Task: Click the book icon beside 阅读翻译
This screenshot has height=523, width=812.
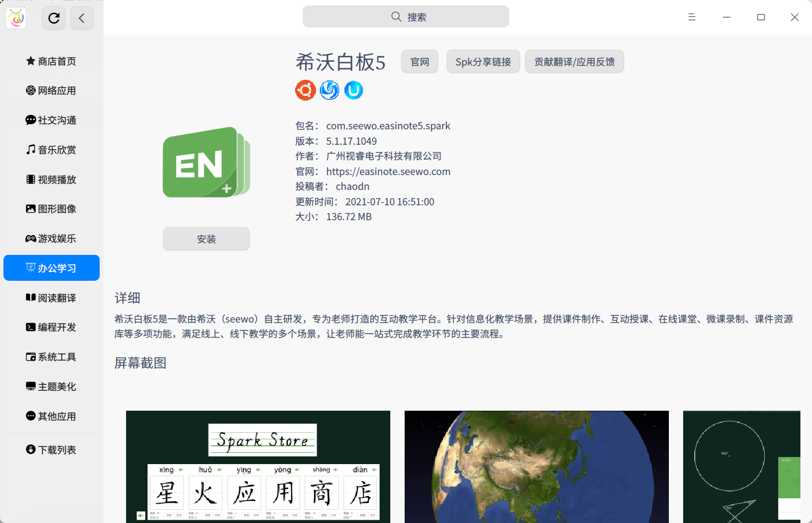Action: [x=31, y=297]
